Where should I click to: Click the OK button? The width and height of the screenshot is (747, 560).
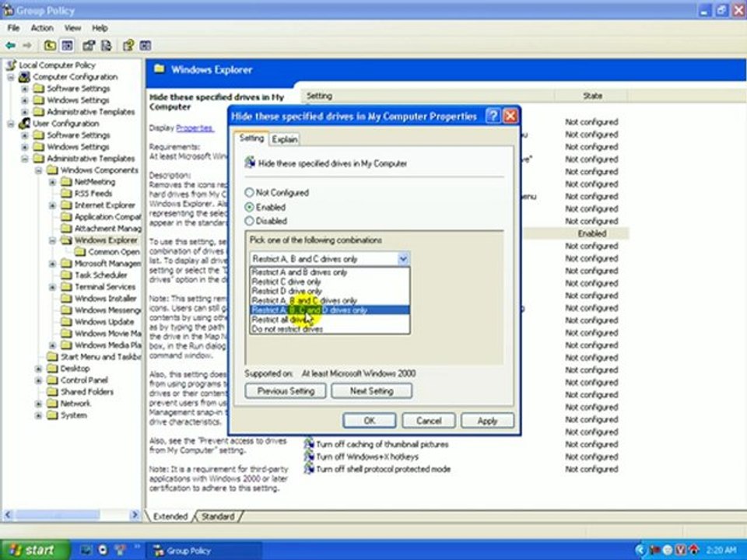[x=369, y=421]
